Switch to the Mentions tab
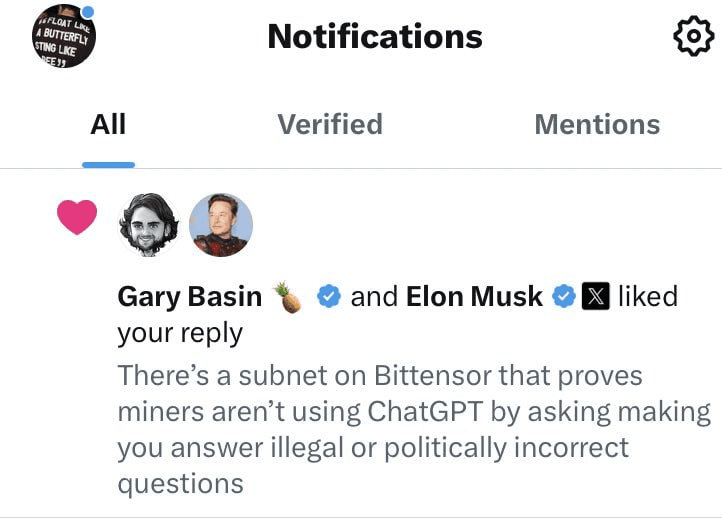The height and width of the screenshot is (520, 722). click(x=597, y=125)
